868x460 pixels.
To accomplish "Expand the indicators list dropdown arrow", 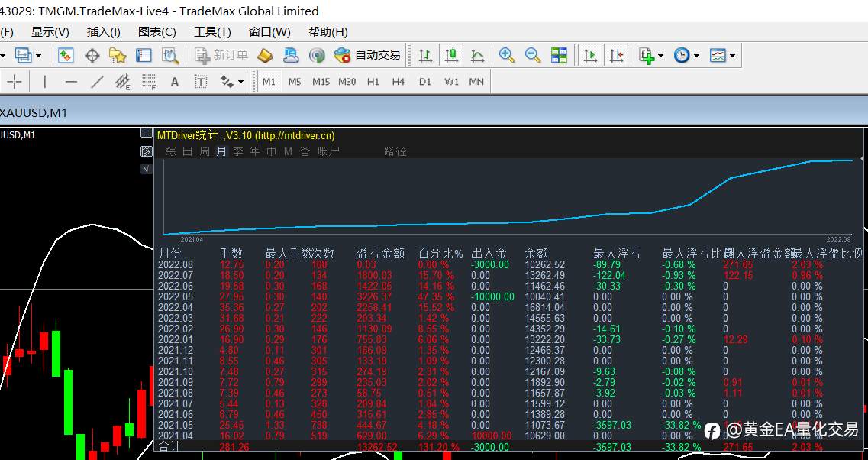I will 661,56.
